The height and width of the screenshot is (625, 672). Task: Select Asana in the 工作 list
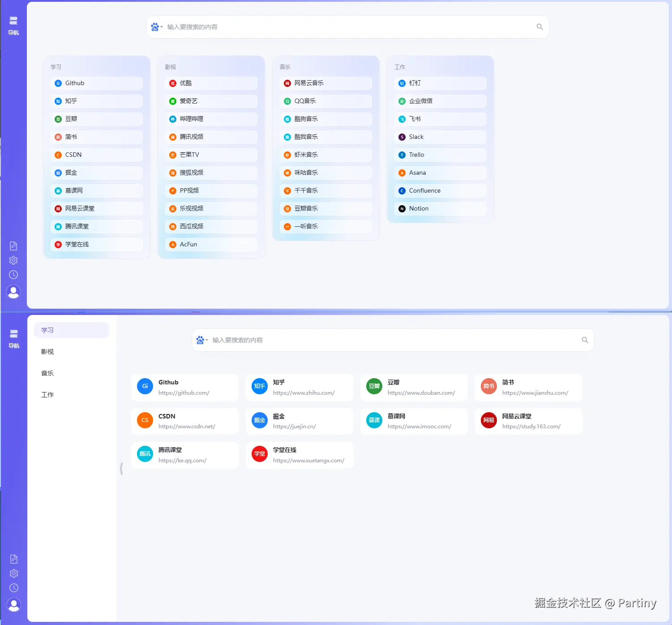[441, 172]
